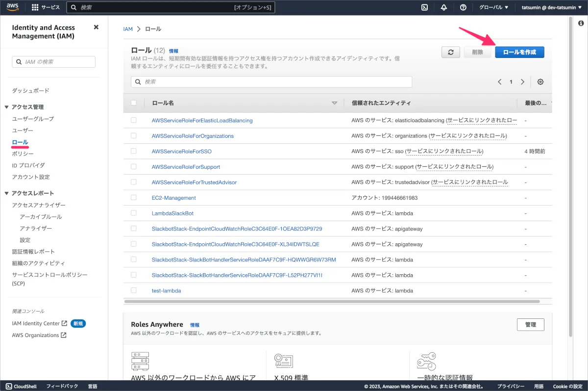Click the horizontal scrollbar under roles table
The image size is (588, 391).
point(332,301)
